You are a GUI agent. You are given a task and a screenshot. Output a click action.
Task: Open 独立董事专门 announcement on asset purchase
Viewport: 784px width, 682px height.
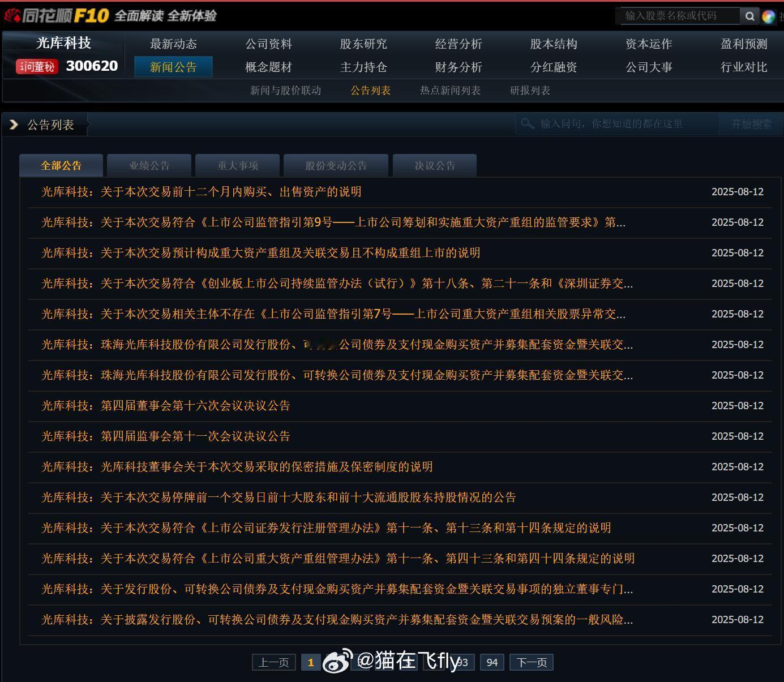(x=337, y=589)
